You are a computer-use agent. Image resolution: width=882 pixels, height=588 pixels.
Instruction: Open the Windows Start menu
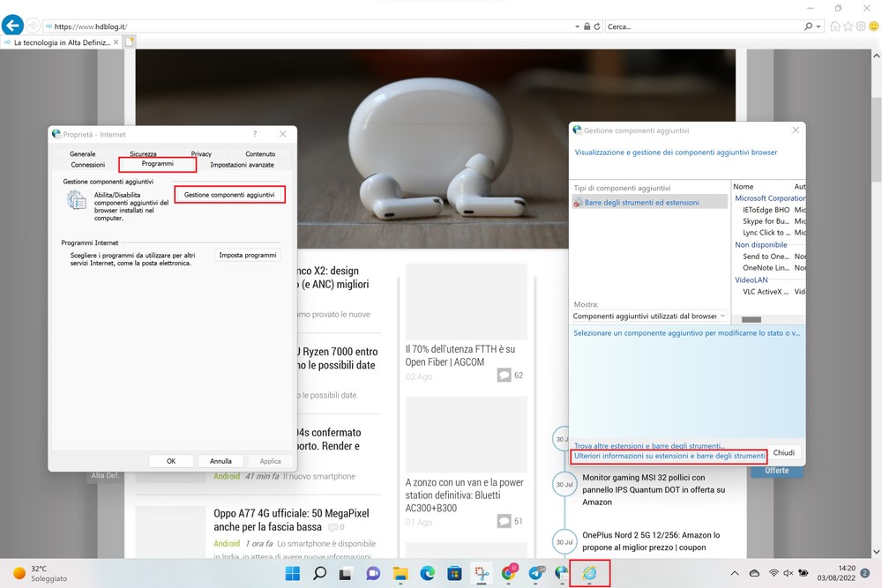(x=292, y=573)
